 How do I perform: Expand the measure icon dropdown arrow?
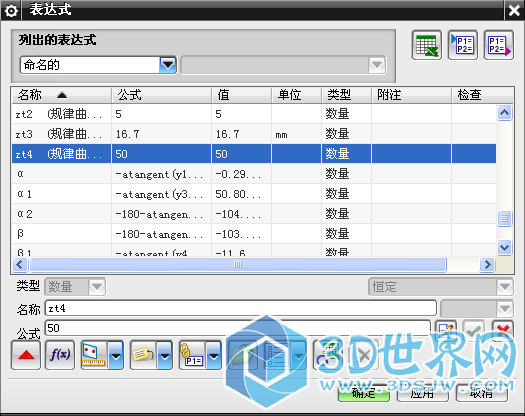pos(116,355)
